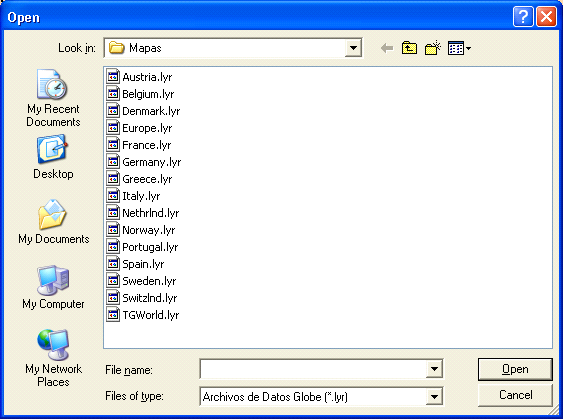Click the Cancel button
The image size is (563, 419).
click(x=515, y=395)
